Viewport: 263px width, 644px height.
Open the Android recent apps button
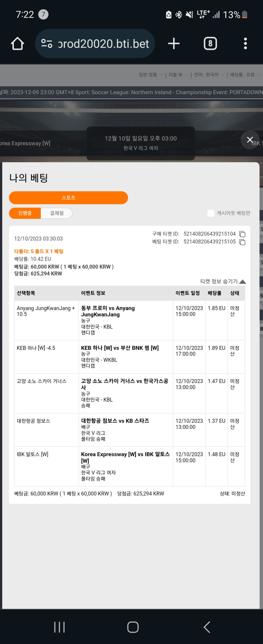point(59,627)
